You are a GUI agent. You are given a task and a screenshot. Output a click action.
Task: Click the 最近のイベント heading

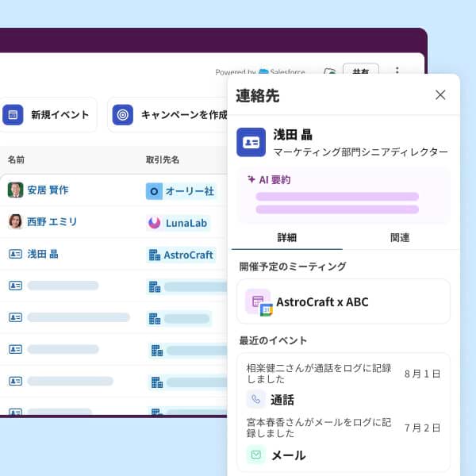[273, 340]
